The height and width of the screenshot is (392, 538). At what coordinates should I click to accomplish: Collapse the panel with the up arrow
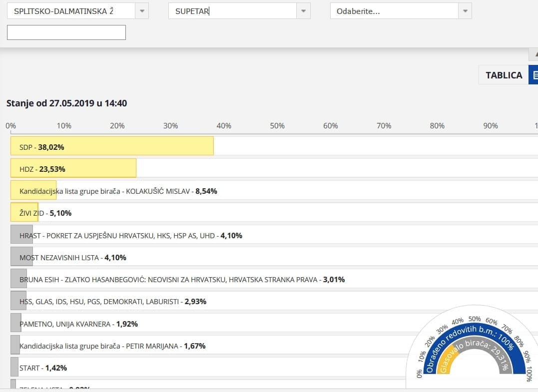point(535,54)
